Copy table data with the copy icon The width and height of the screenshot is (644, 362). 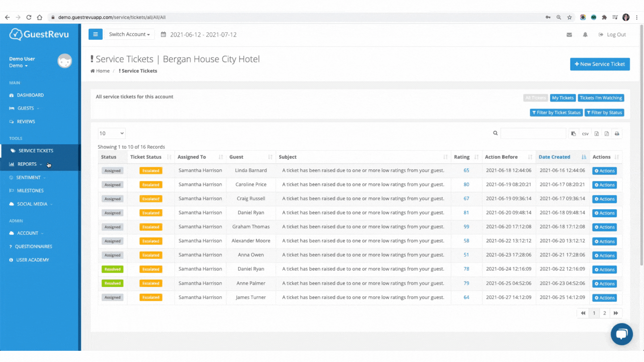tap(573, 134)
